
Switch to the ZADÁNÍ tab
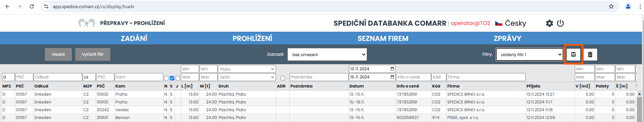pyautogui.click(x=134, y=38)
